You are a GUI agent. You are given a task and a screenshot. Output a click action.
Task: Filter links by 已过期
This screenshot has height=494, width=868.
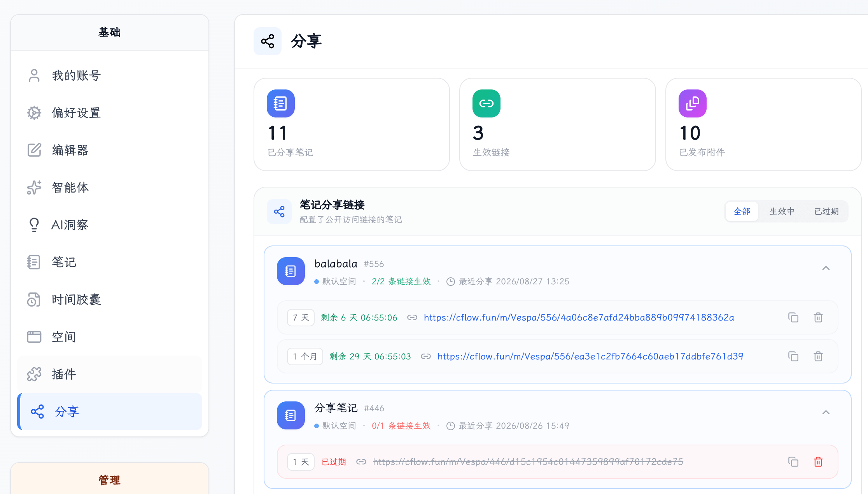[826, 211]
